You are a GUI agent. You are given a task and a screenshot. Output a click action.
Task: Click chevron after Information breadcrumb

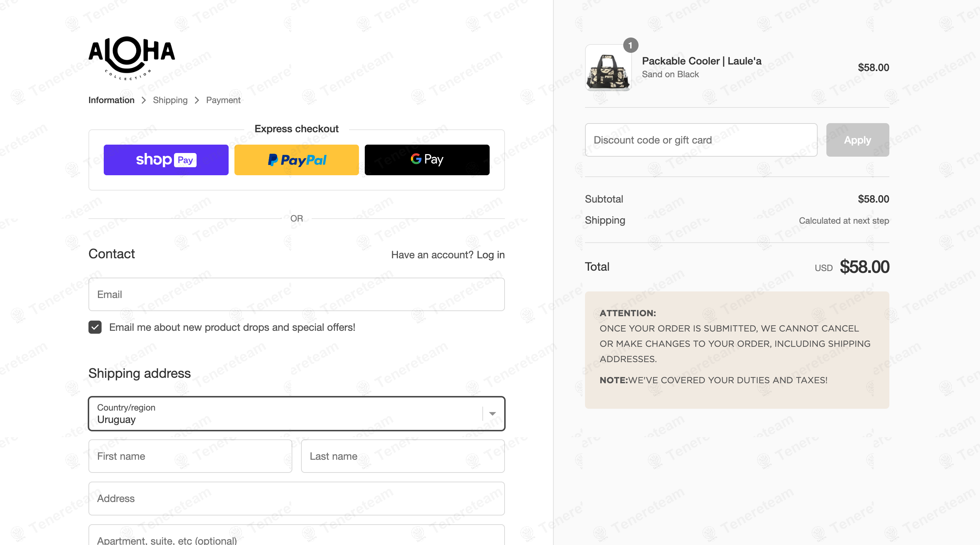click(143, 100)
